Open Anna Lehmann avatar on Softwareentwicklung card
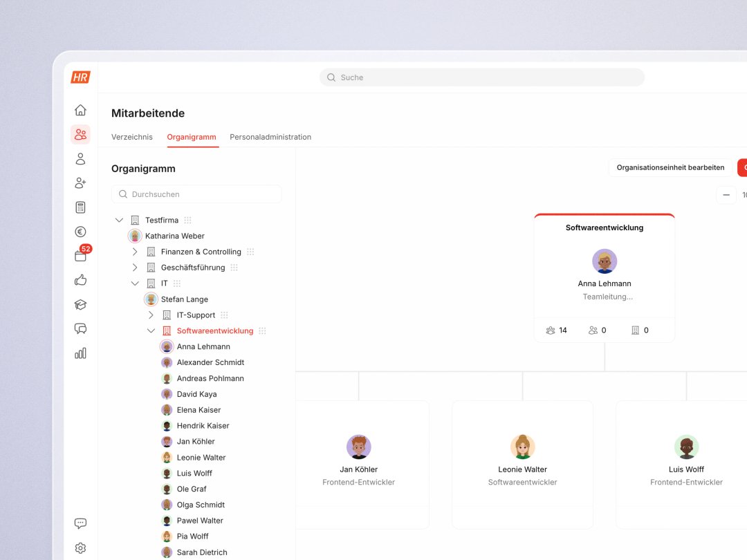This screenshot has height=560, width=747. tap(605, 261)
